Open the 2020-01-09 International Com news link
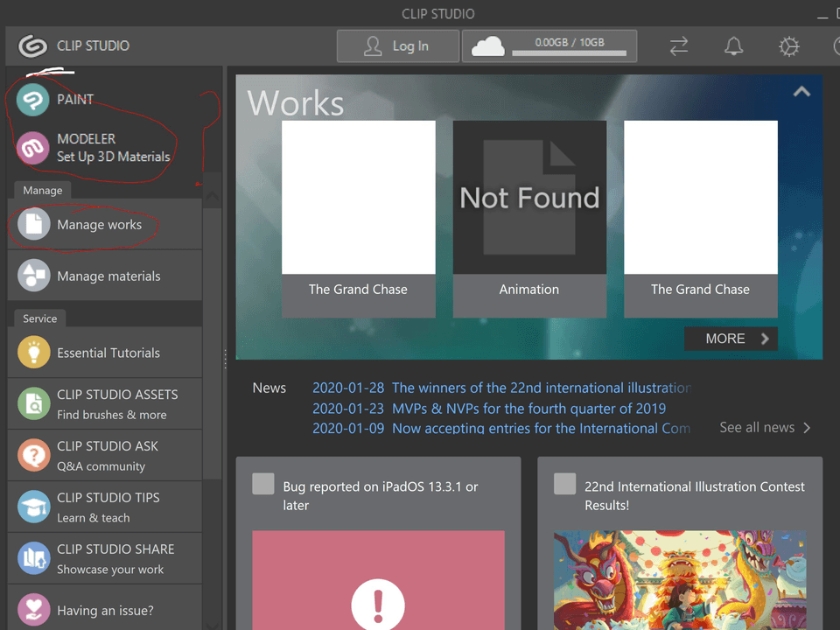The height and width of the screenshot is (630, 840). point(501,428)
